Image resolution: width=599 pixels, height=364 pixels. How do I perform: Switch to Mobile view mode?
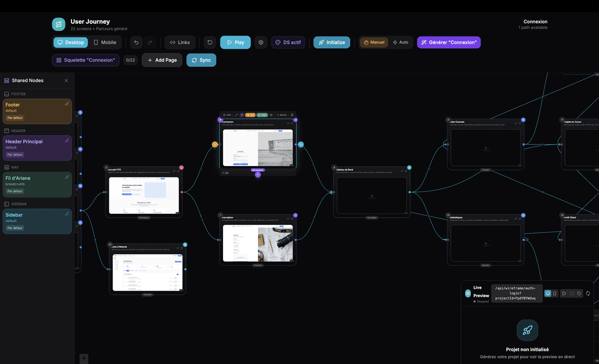pos(105,42)
